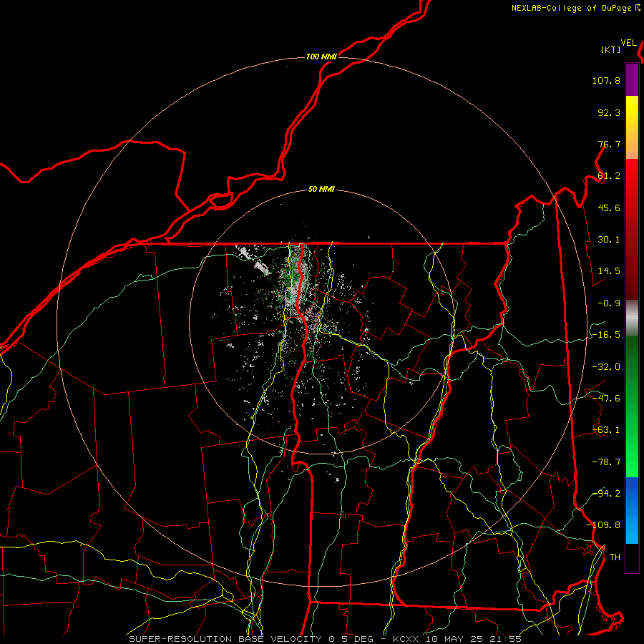
Task: Select the -32.0 velocity scale value
Action: pos(606,367)
